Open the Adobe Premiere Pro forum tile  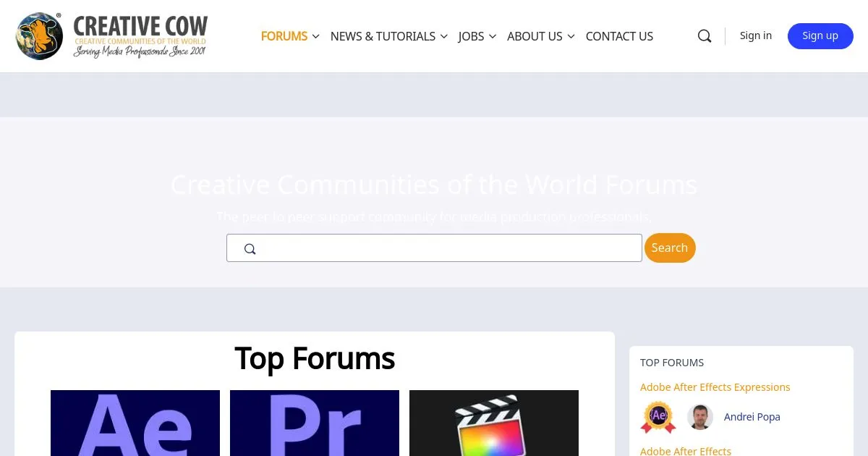(x=315, y=423)
